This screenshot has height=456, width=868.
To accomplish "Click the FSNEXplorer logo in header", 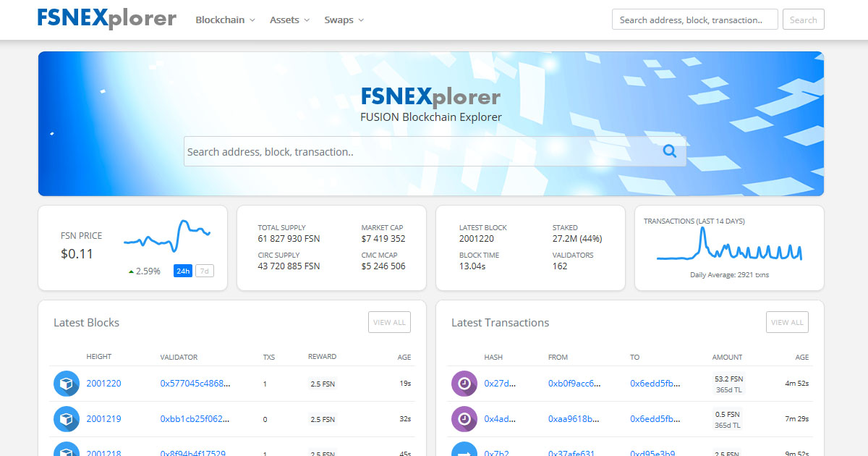I will coord(107,18).
